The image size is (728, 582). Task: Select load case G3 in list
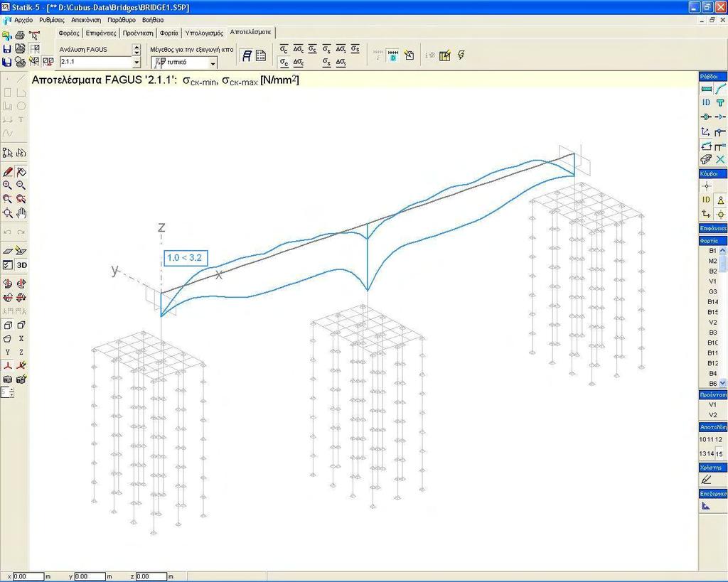[x=712, y=291]
